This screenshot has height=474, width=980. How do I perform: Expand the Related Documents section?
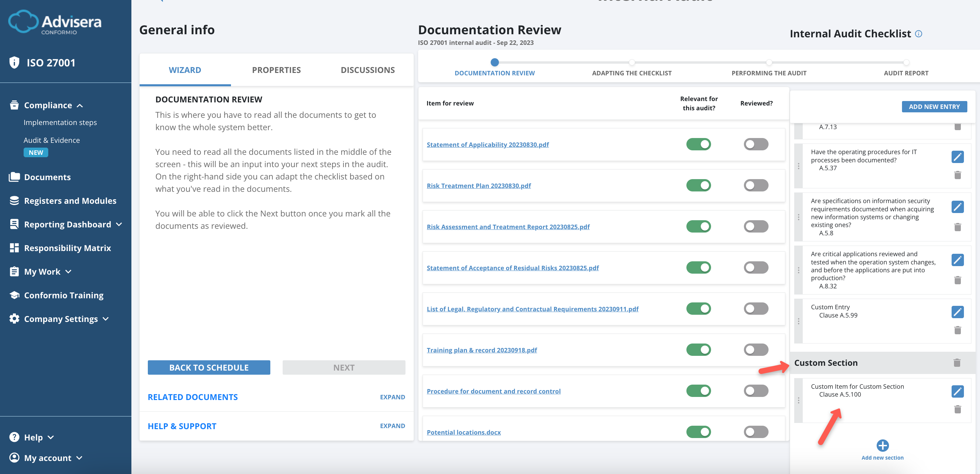pyautogui.click(x=392, y=397)
